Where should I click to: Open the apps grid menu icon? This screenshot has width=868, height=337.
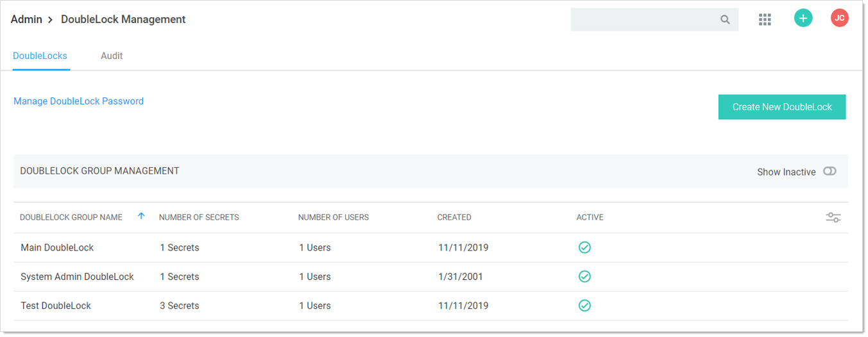point(765,19)
